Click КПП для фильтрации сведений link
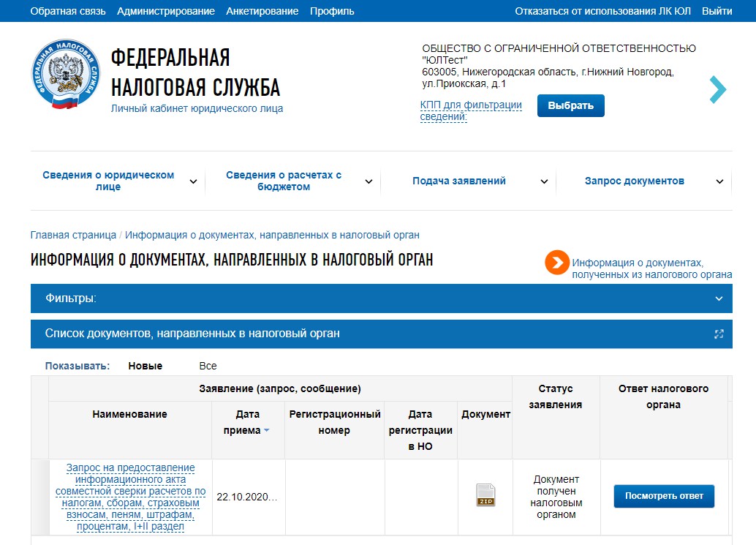Screen dimensions: 756x545 tap(471, 111)
